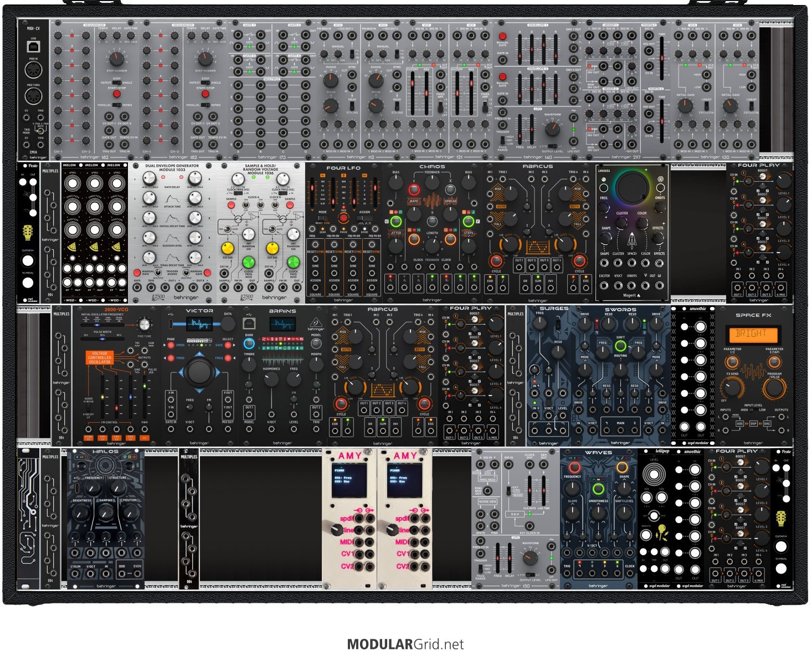Image resolution: width=812 pixels, height=656 pixels.
Task: Click the LFO Delay slider on 140 module
Action: [x=531, y=129]
